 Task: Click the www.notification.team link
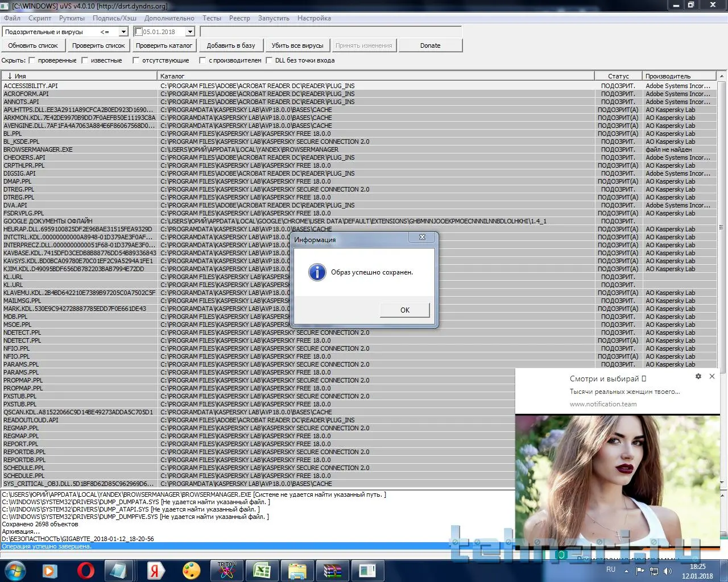(603, 404)
